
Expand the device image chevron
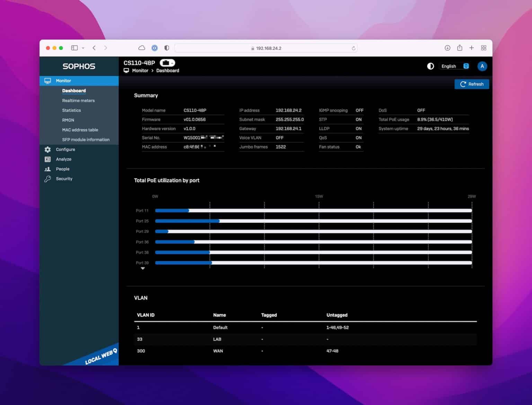[x=171, y=63]
